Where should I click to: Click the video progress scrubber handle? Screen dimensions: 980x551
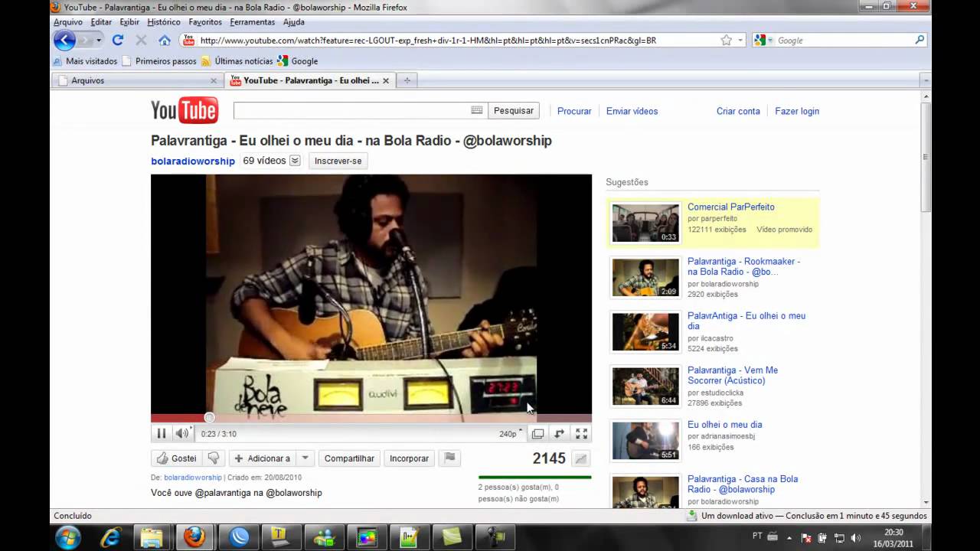[209, 417]
